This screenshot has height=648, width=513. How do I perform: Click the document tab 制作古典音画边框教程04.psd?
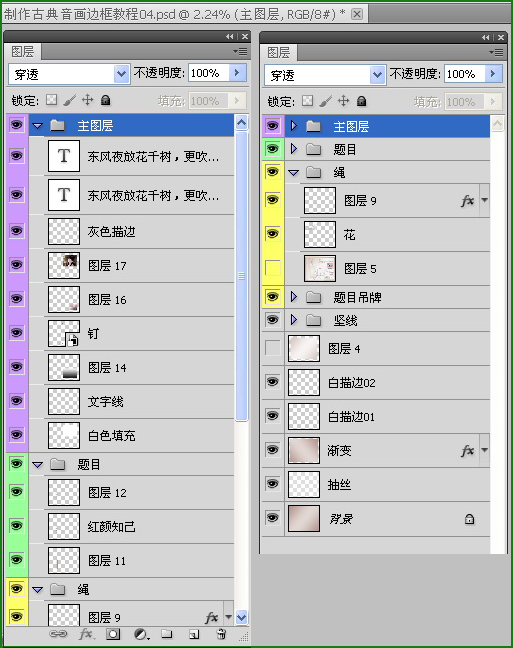pos(185,14)
